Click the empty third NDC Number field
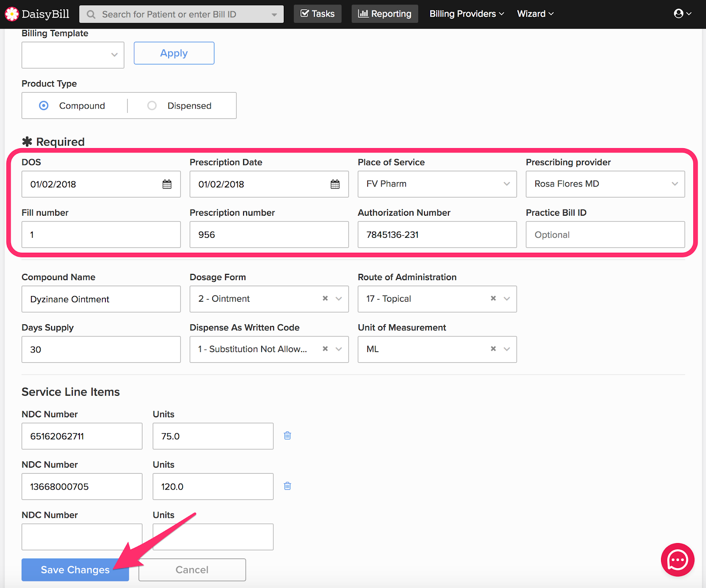The height and width of the screenshot is (588, 706). 82,536
